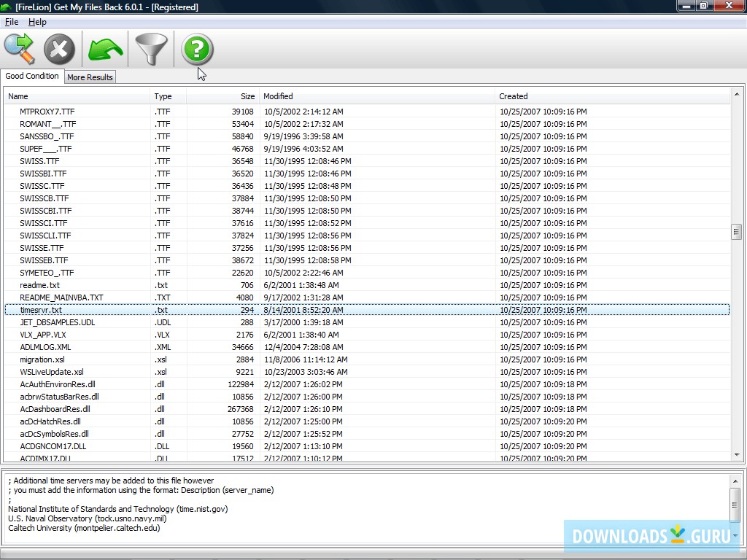Click the Stop scan icon
Screen dimensions: 747x560
point(60,48)
